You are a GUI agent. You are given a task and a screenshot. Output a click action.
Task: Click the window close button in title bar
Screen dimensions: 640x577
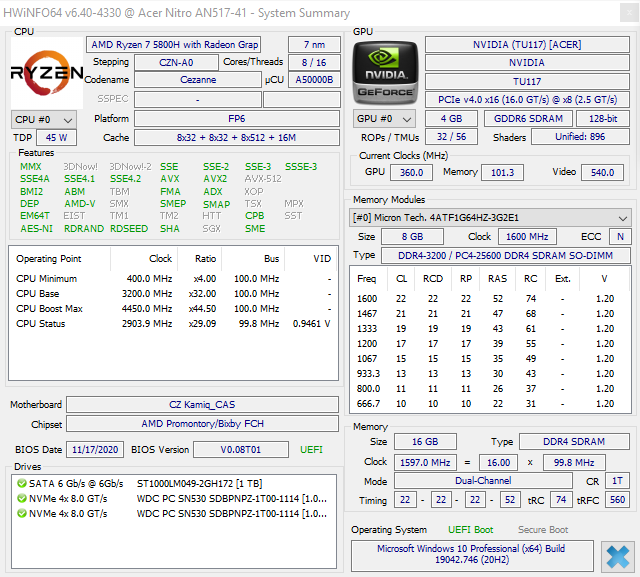click(629, 13)
